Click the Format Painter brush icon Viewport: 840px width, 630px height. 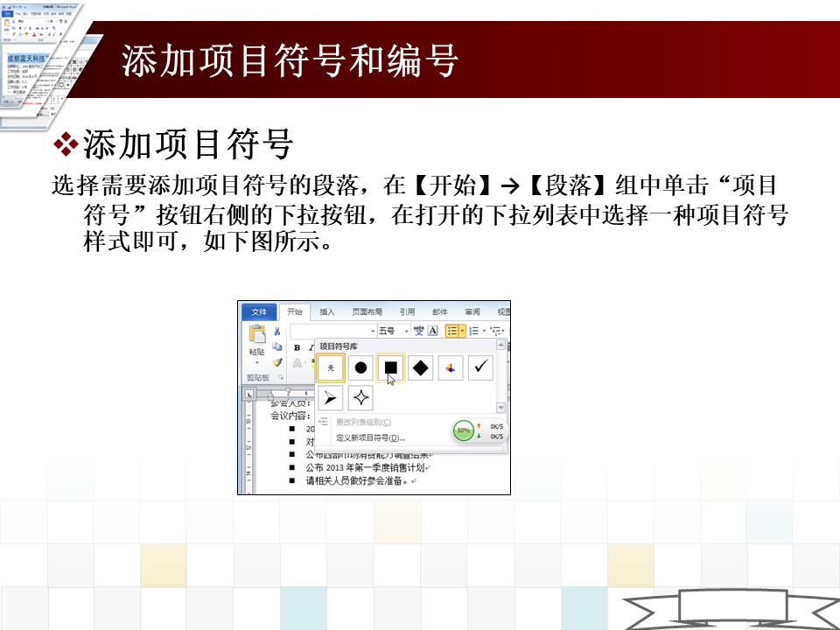277,362
